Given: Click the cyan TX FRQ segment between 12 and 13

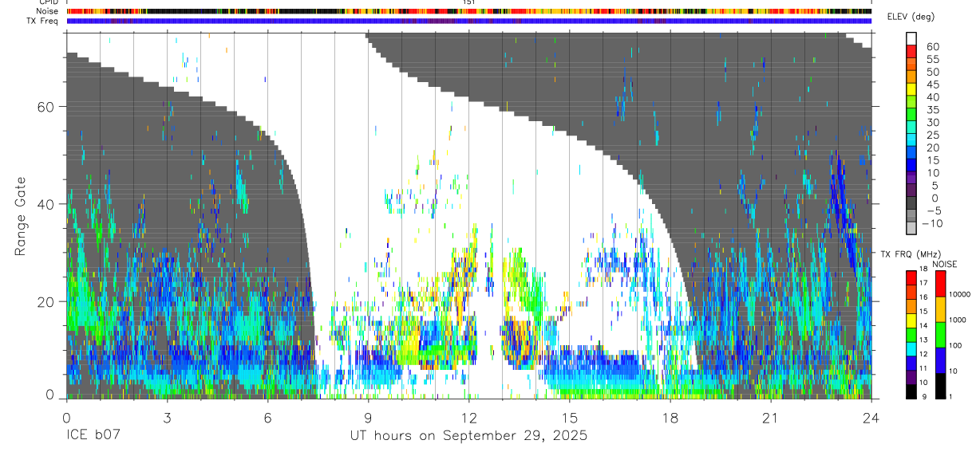Looking at the screenshot, I should 911,348.
